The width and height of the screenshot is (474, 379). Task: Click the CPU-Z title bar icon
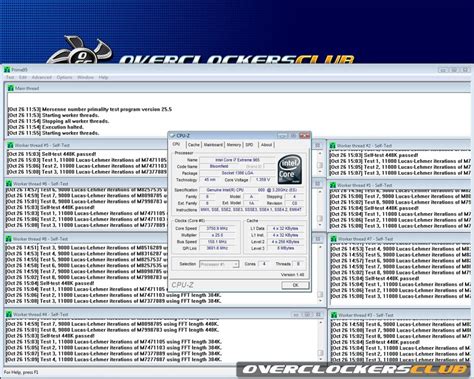(x=172, y=136)
